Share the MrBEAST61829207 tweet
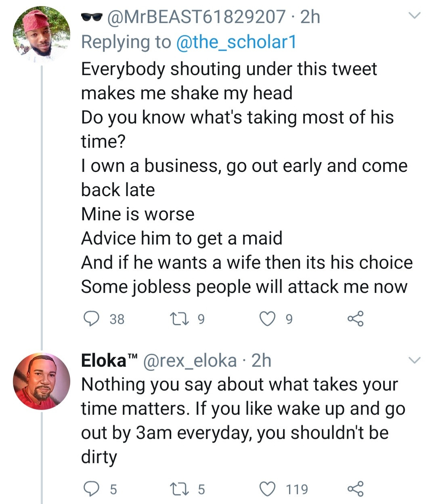436x504 pixels. click(355, 319)
